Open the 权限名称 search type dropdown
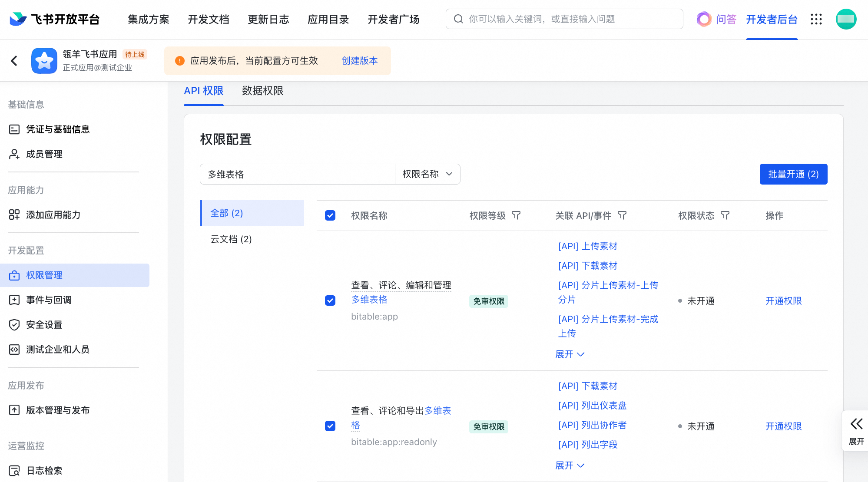Screen dimensions: 868x482 pos(427,174)
